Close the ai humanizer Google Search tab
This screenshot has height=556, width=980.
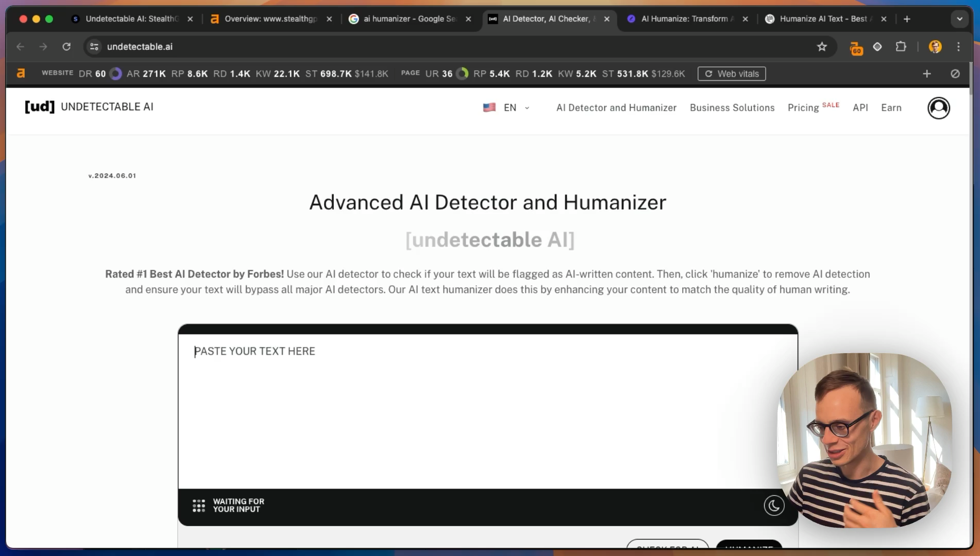tap(468, 19)
